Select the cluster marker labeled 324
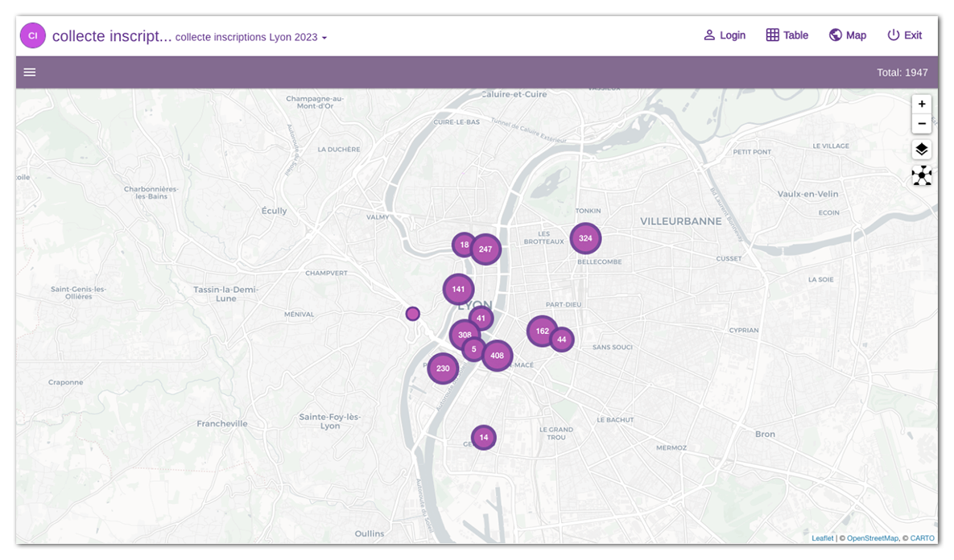 pyautogui.click(x=585, y=238)
